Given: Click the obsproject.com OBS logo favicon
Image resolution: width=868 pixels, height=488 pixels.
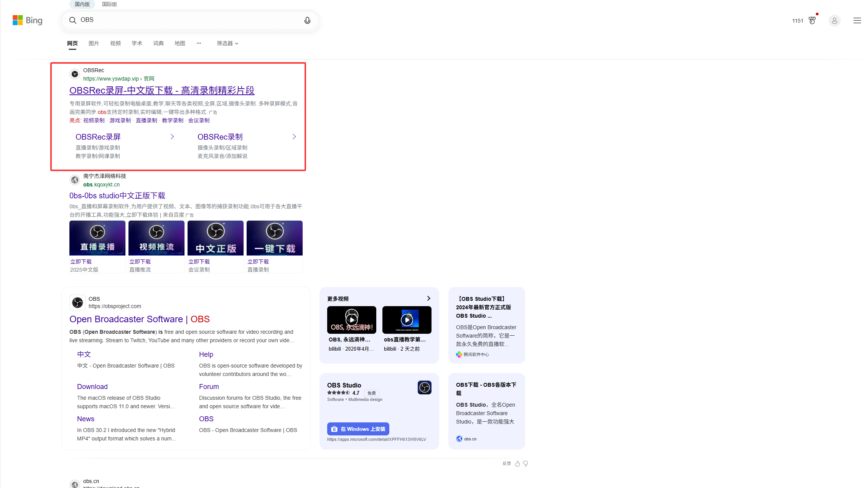Looking at the screenshot, I should 77,303.
